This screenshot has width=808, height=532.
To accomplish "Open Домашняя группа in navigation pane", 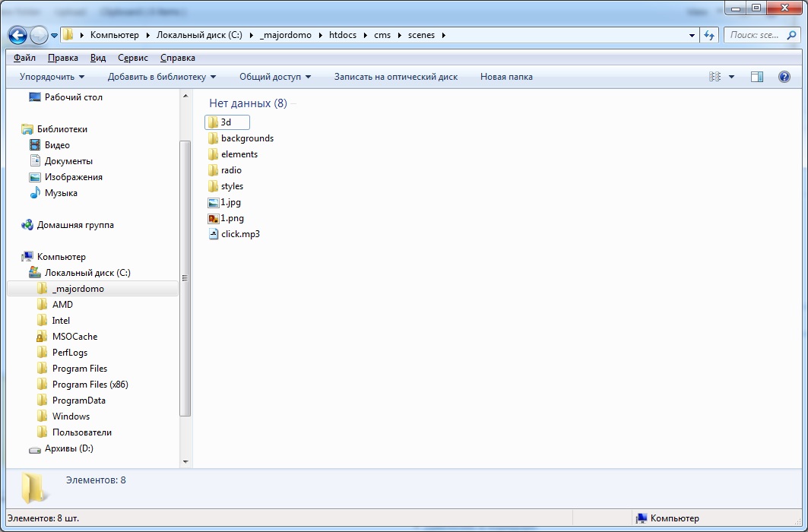I will pyautogui.click(x=75, y=225).
